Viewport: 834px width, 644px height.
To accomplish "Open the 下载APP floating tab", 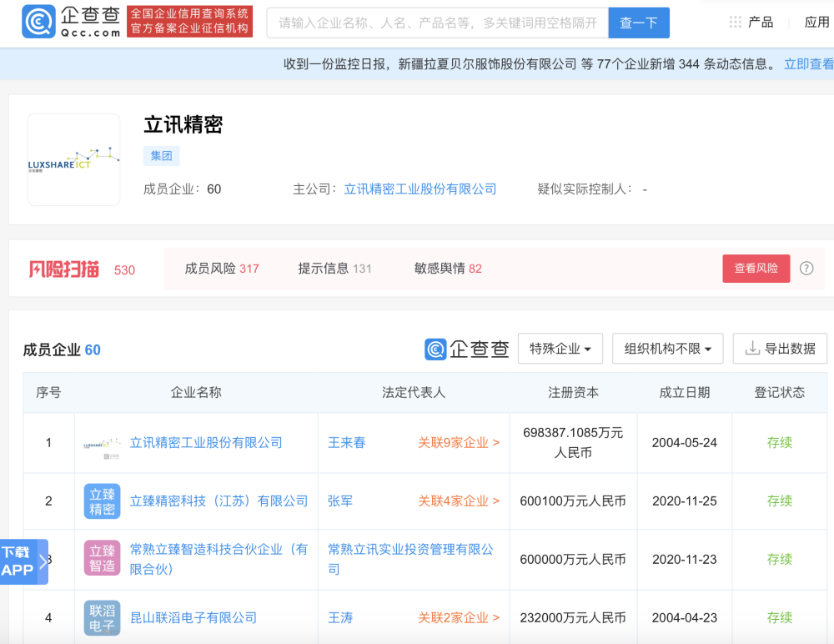I will click(x=24, y=561).
